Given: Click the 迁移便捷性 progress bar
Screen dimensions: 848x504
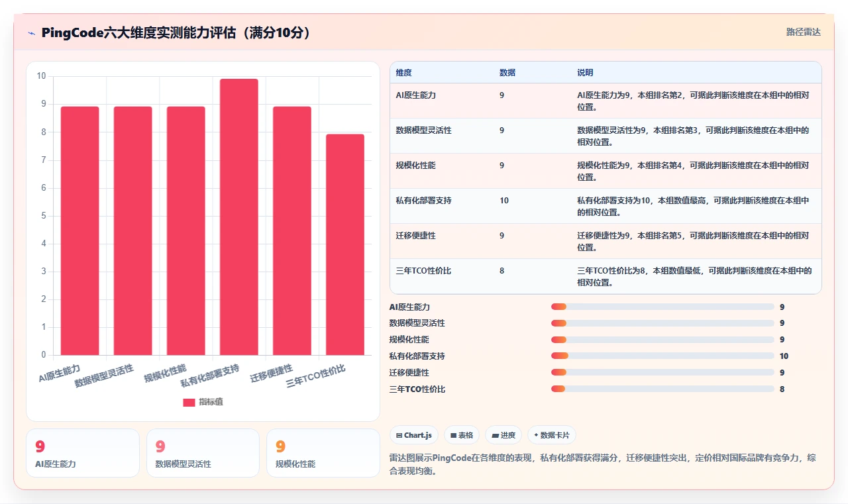Looking at the screenshot, I should coord(662,372).
